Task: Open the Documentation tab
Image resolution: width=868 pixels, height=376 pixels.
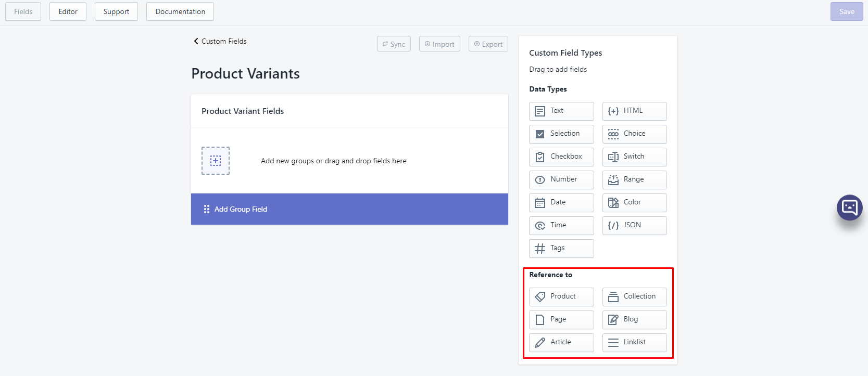Action: [x=180, y=11]
